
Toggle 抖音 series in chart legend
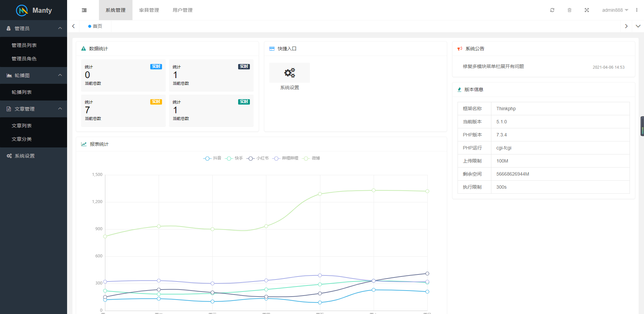pyautogui.click(x=212, y=158)
